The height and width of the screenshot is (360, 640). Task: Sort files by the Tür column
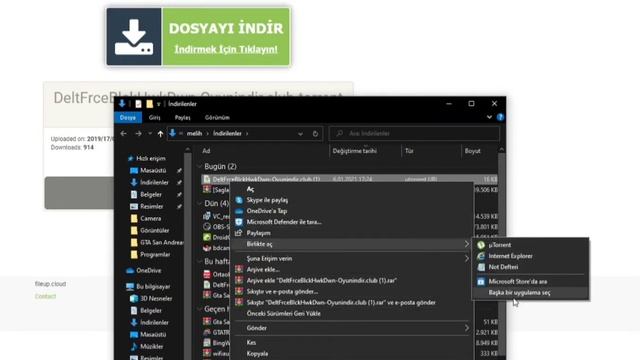pyautogui.click(x=409, y=151)
